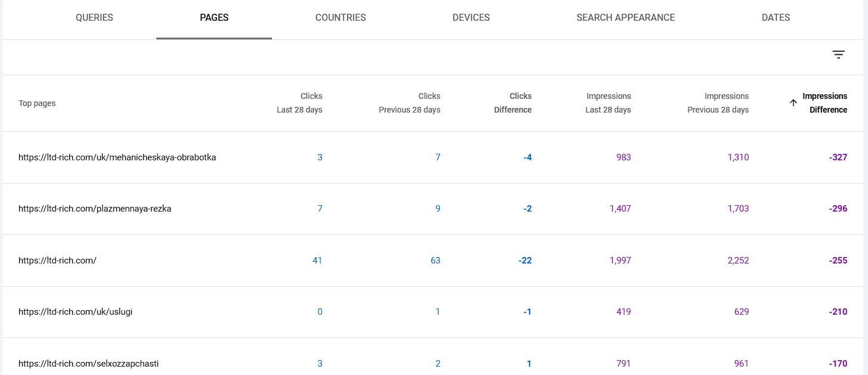Click the ltd-rich.com homepage row
Image resolution: width=868 pixels, height=375 pixels.
pyautogui.click(x=57, y=261)
